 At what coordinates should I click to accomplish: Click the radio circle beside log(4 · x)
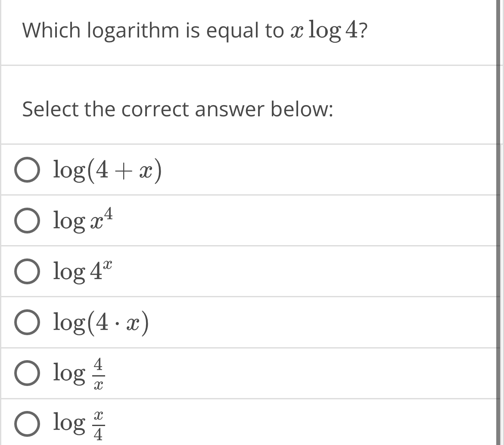[x=27, y=323]
